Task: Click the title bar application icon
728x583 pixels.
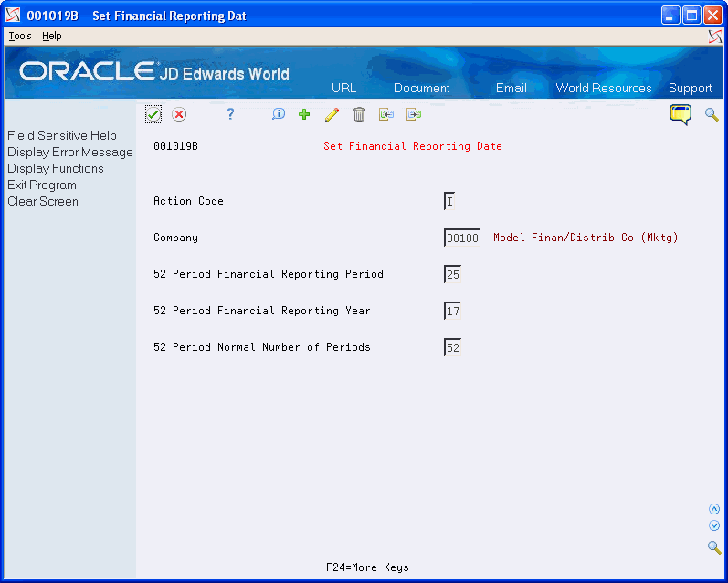Action: pyautogui.click(x=13, y=16)
